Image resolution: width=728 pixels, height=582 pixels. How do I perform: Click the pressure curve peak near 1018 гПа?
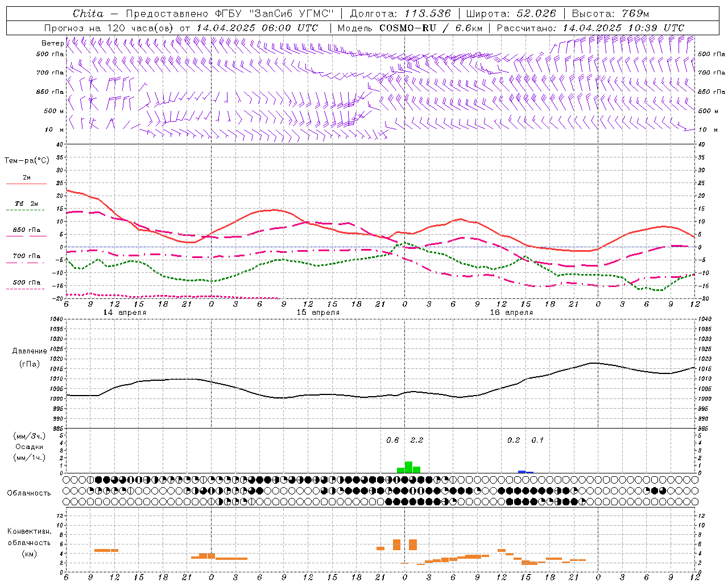593,363
